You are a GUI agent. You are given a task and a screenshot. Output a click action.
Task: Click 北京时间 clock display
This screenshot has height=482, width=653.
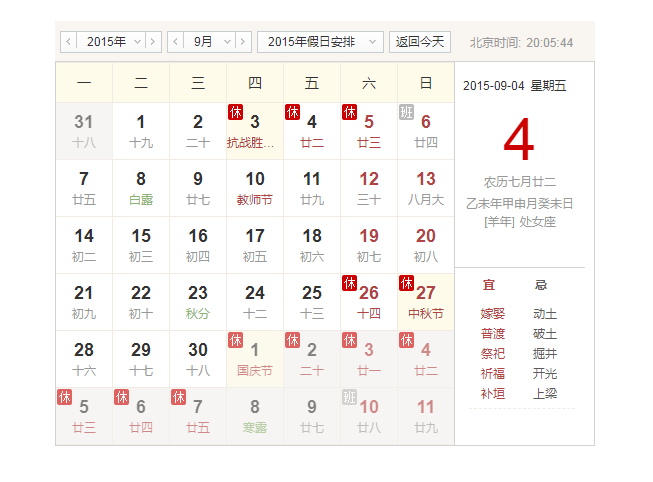[521, 42]
